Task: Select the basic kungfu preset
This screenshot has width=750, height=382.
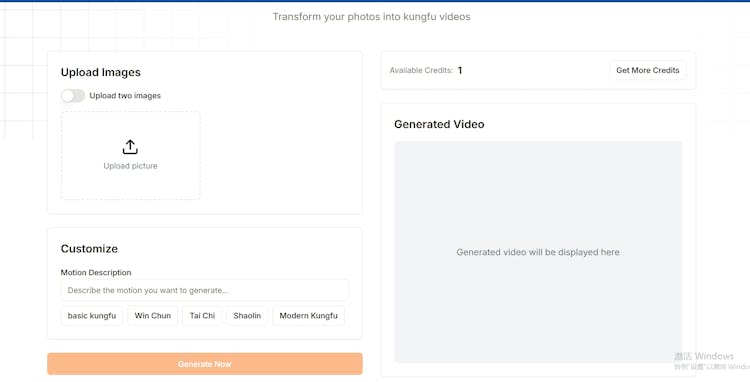Action: tap(92, 316)
